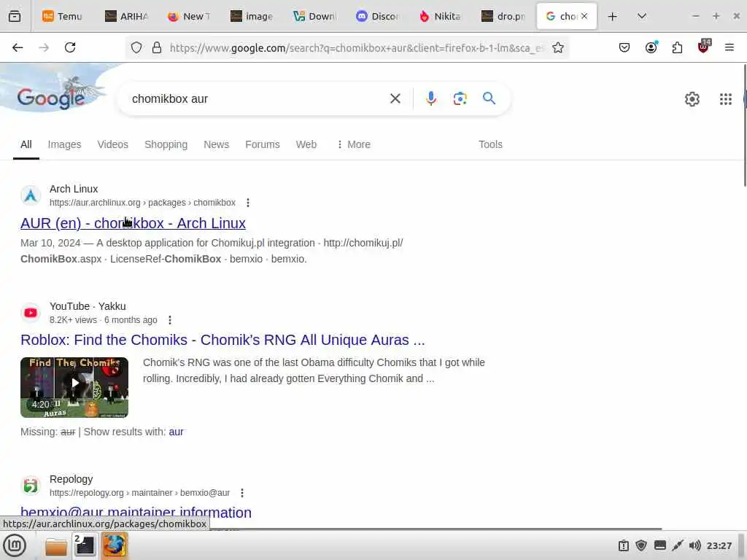
Task: Switch to the New Tab tab
Action: [189, 16]
